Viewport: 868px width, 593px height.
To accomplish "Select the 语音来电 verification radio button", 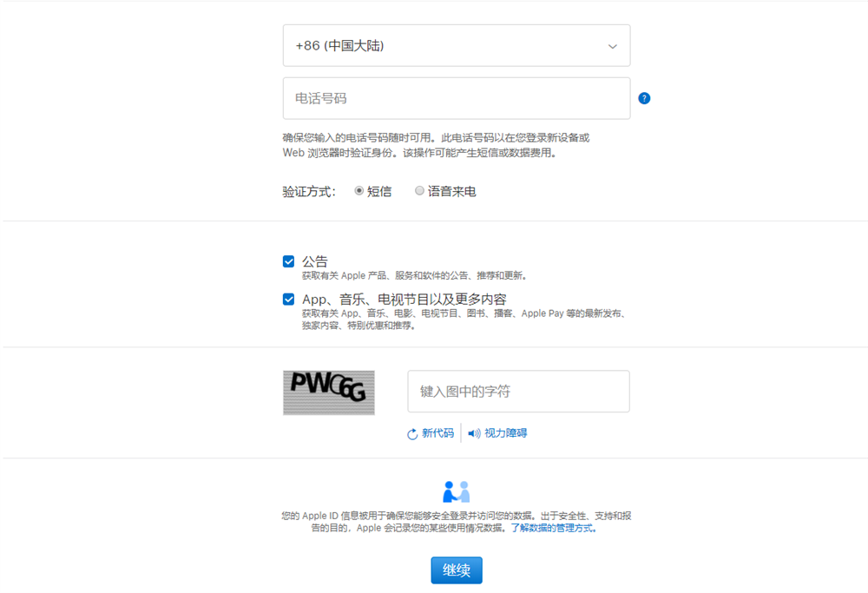I will (x=419, y=190).
